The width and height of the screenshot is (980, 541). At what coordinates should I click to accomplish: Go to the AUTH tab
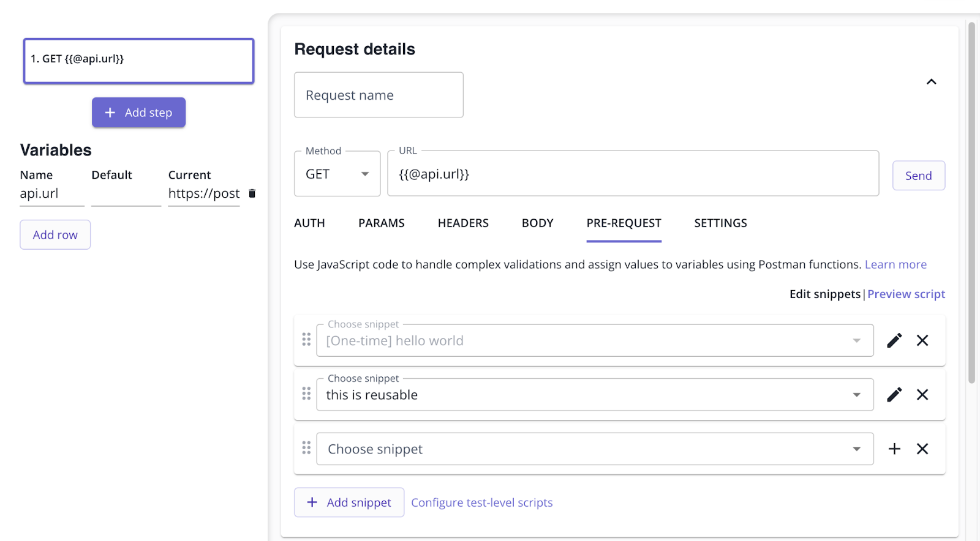click(309, 223)
